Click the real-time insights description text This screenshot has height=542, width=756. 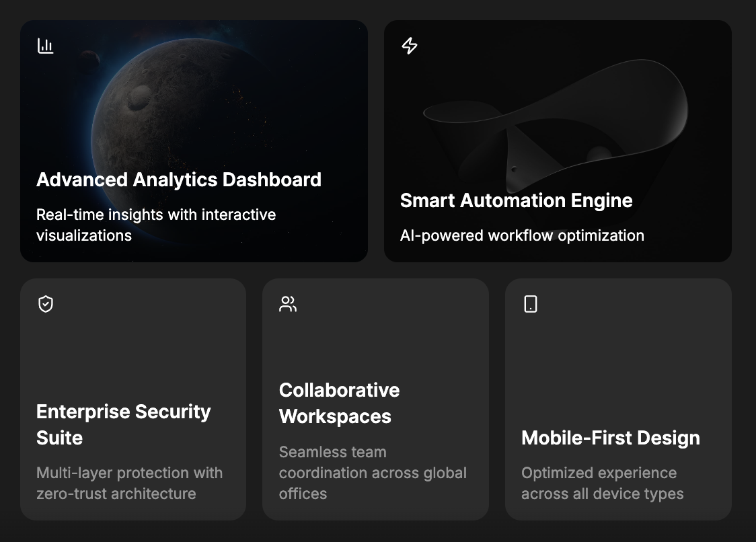156,225
